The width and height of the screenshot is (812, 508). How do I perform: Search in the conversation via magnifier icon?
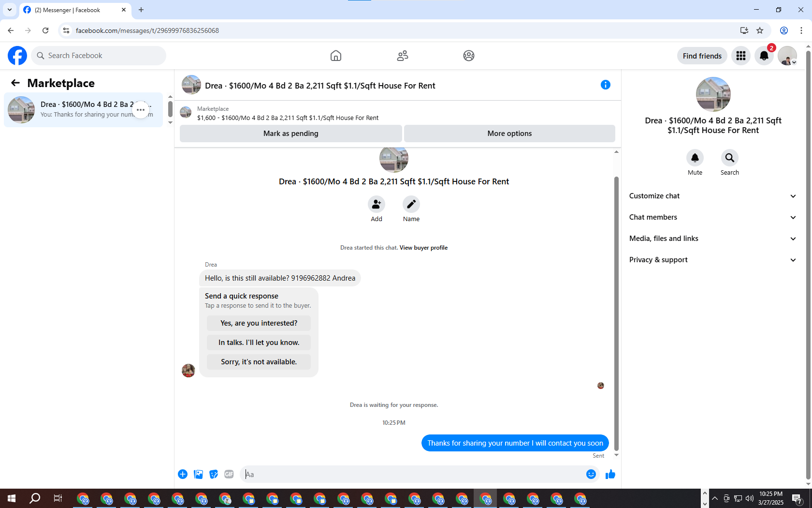click(730, 158)
